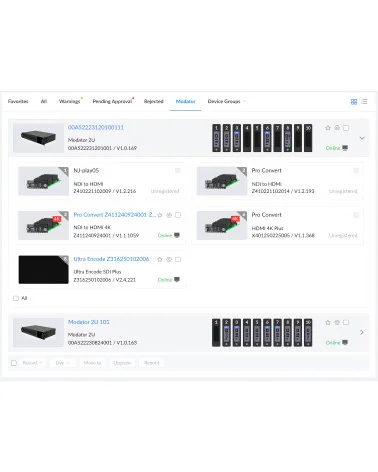This screenshot has width=378, height=472.
Task: Switch to list view layout icon
Action: (364, 101)
